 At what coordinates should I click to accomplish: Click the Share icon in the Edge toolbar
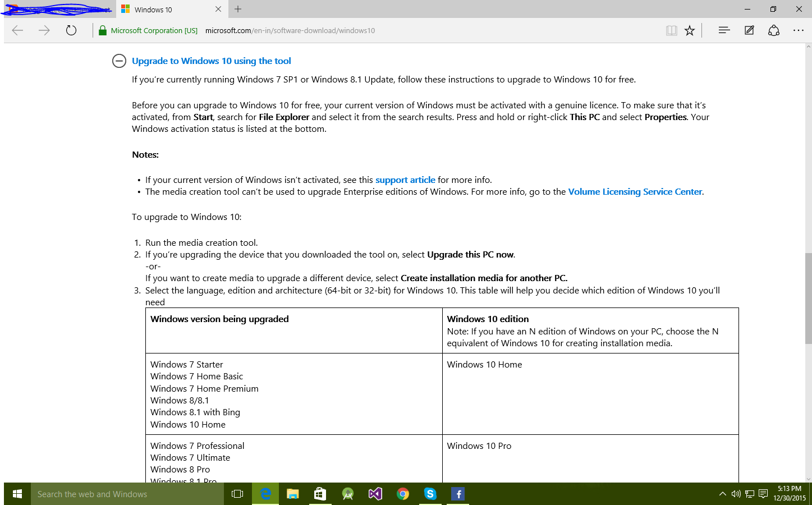774,30
